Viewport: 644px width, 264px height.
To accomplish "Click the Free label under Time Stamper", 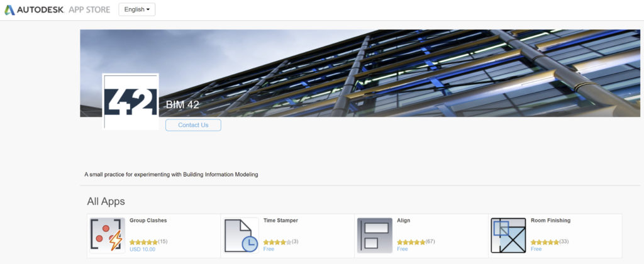I will click(x=269, y=249).
